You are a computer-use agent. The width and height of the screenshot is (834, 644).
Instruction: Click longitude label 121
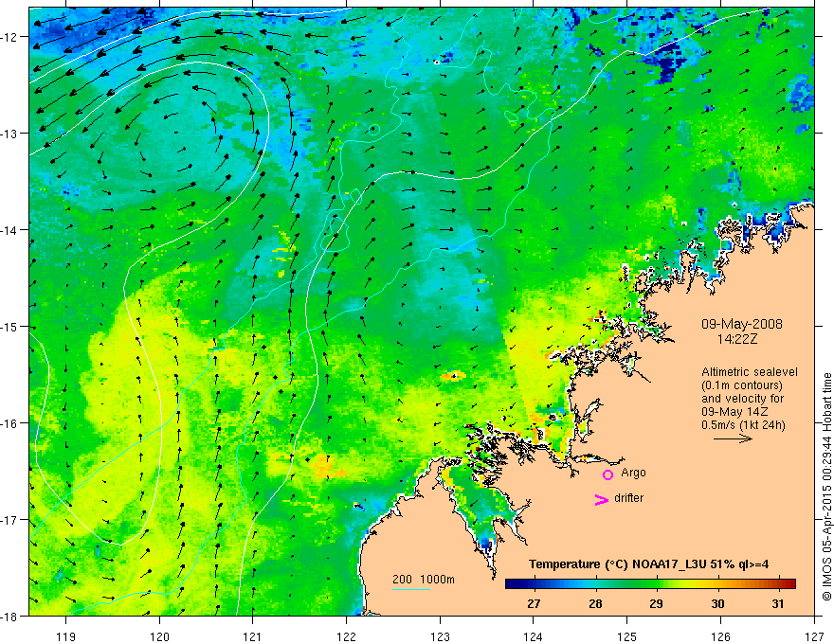253,636
